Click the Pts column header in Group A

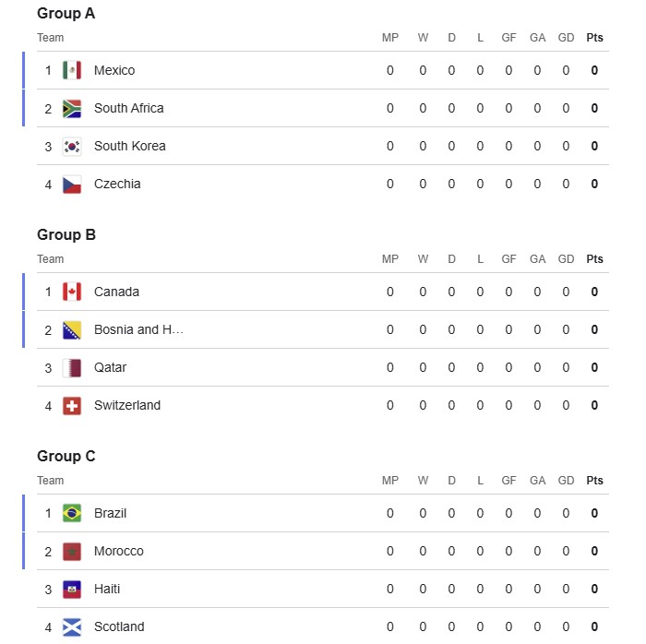point(594,38)
